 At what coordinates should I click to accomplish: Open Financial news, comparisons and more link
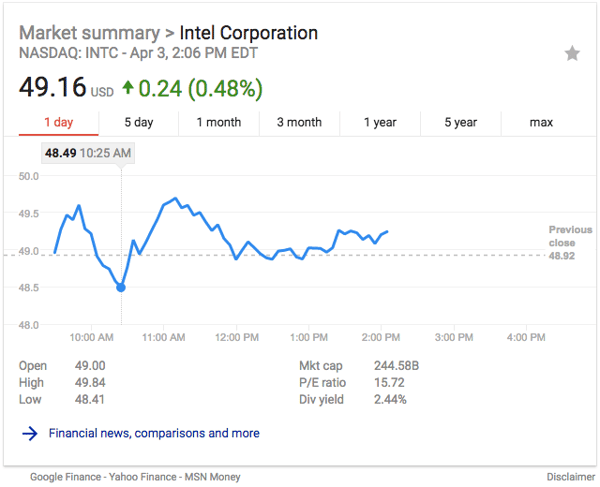154,433
